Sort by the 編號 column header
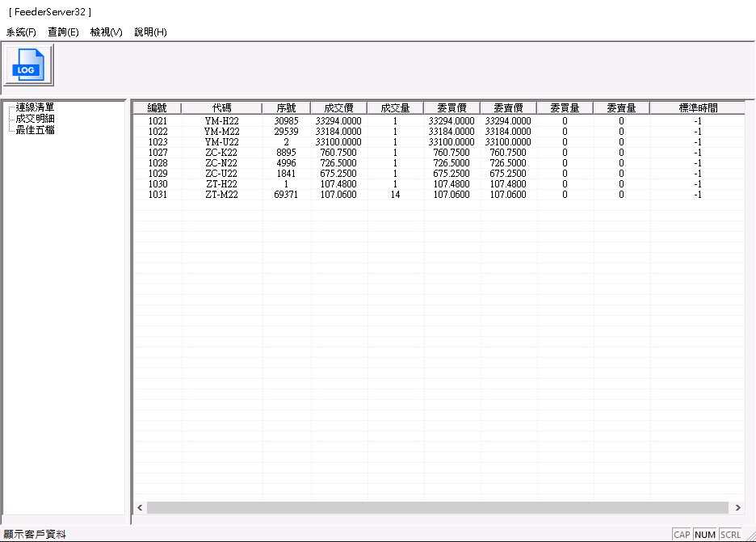This screenshot has height=542, width=756. click(x=157, y=108)
